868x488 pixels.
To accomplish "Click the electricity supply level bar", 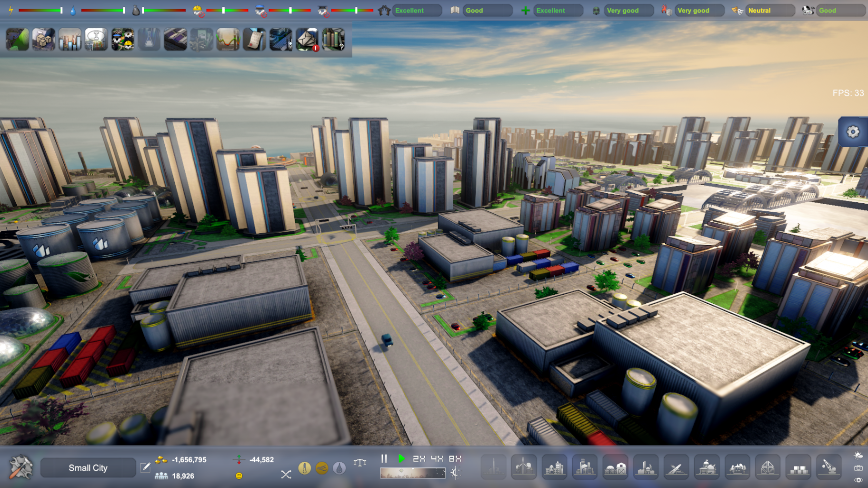I will click(40, 10).
